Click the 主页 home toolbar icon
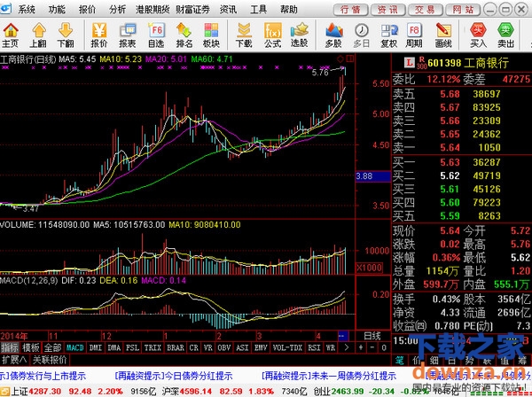532x397 pixels. 11,35
